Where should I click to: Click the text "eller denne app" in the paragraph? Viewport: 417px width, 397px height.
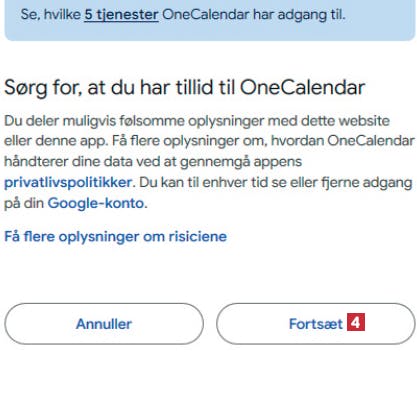click(x=55, y=141)
